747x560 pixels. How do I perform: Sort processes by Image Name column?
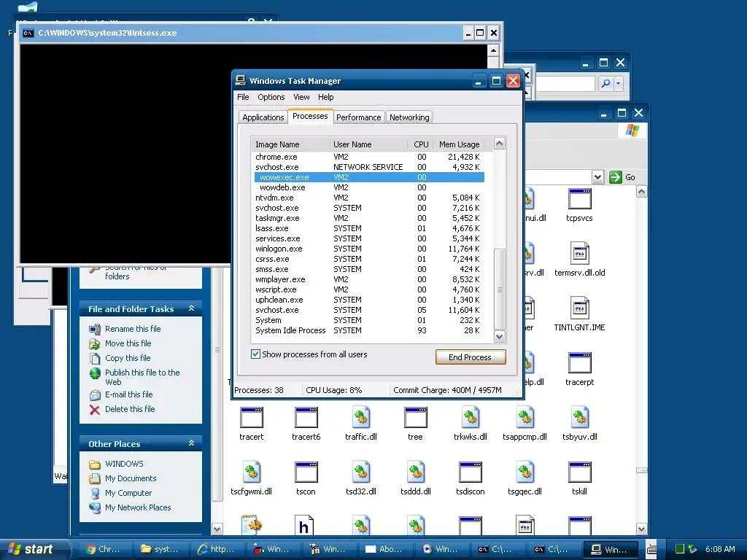[x=290, y=144]
